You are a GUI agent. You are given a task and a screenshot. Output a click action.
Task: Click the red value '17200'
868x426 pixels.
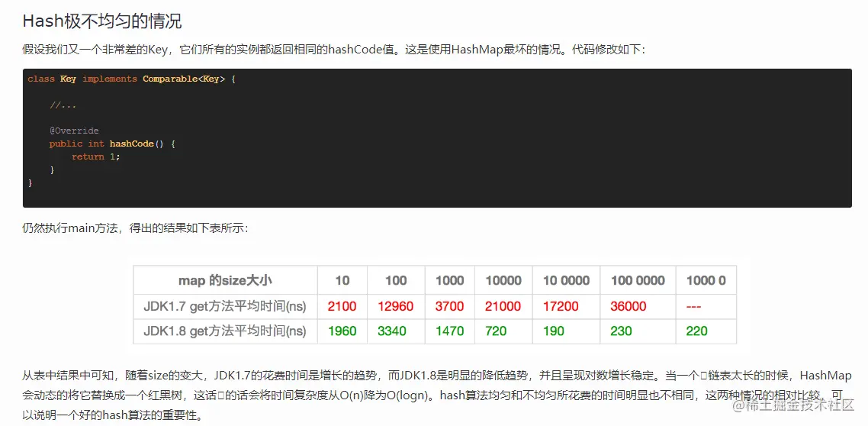pyautogui.click(x=560, y=306)
